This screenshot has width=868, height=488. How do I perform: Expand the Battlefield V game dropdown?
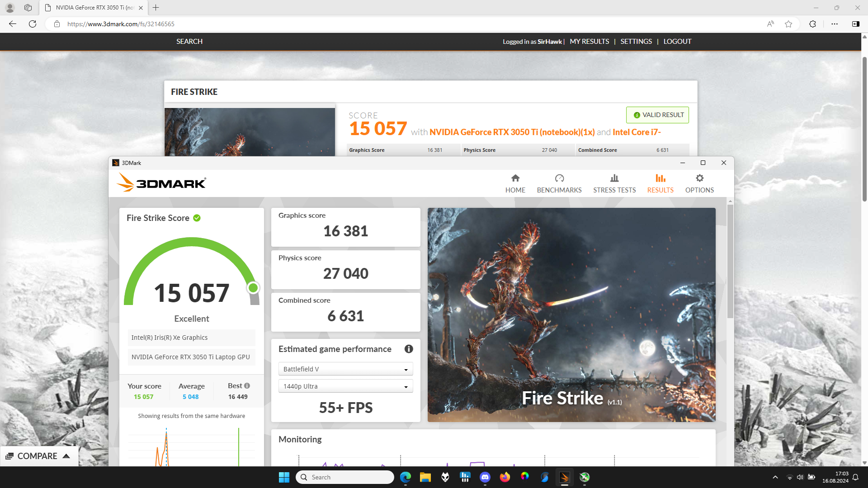point(345,369)
